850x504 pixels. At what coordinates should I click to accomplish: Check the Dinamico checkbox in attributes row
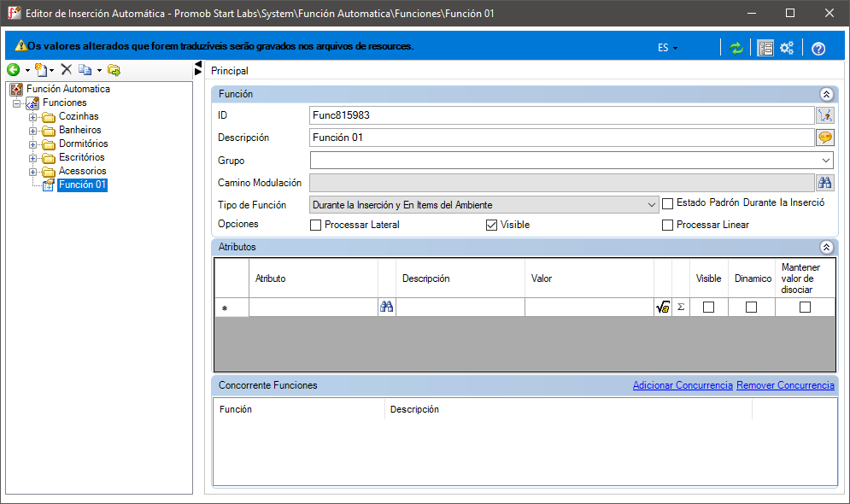click(x=752, y=308)
